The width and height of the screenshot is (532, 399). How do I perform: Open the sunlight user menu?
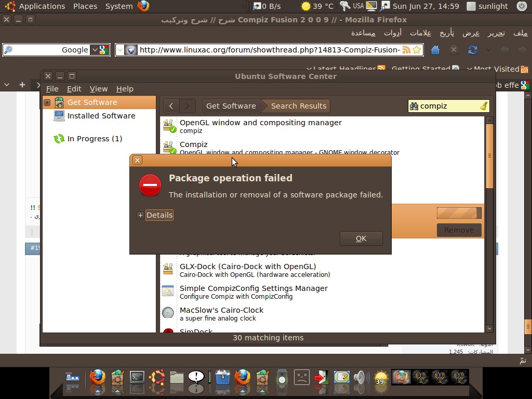coord(487,6)
